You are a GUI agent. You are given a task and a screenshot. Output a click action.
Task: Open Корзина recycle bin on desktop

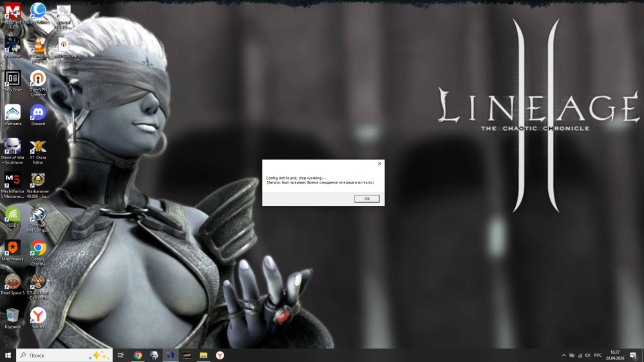(x=12, y=318)
